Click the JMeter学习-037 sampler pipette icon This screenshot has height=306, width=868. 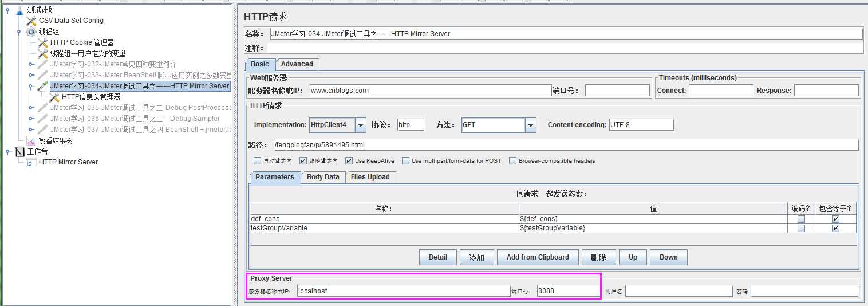pyautogui.click(x=42, y=130)
